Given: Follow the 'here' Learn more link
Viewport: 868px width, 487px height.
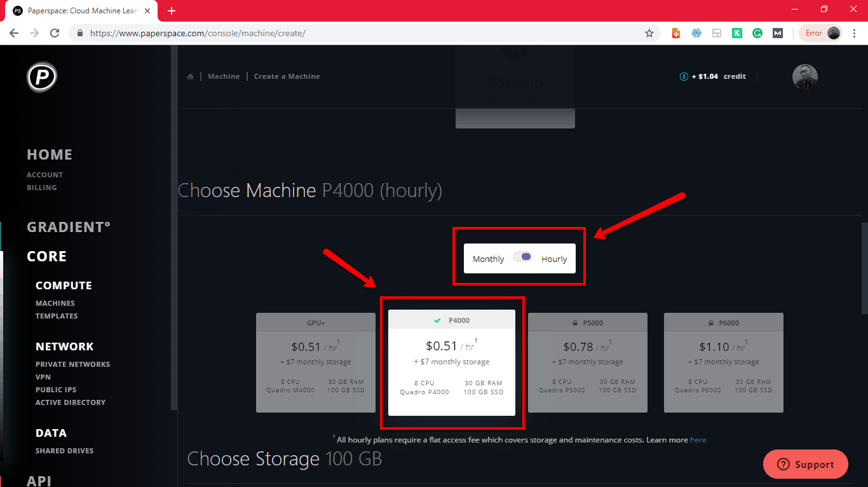Looking at the screenshot, I should click(x=698, y=440).
